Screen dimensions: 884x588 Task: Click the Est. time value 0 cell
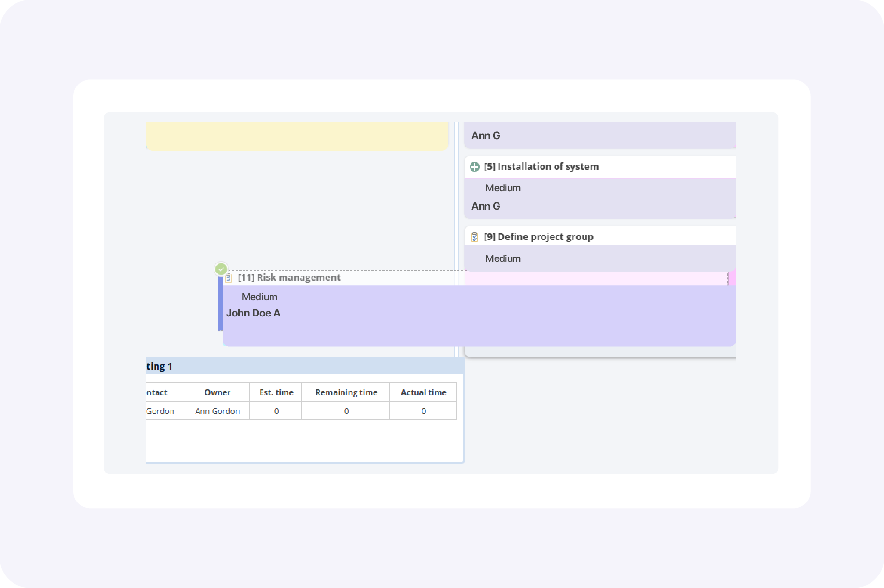coord(276,411)
